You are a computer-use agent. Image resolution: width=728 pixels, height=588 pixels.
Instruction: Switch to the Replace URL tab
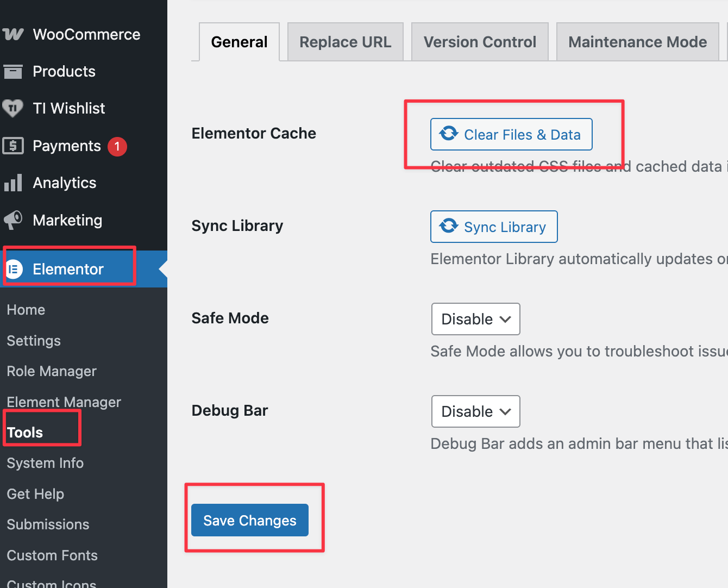pos(345,42)
